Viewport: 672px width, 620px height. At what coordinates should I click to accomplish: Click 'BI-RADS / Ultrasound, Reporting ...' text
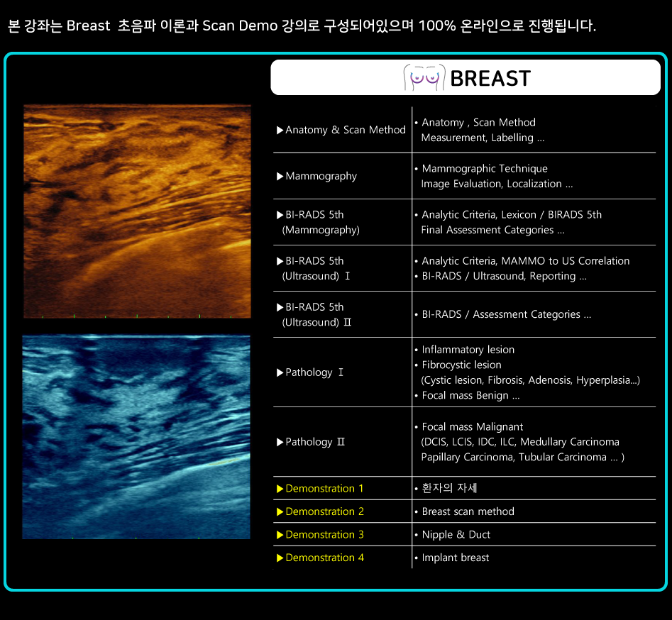504,277
